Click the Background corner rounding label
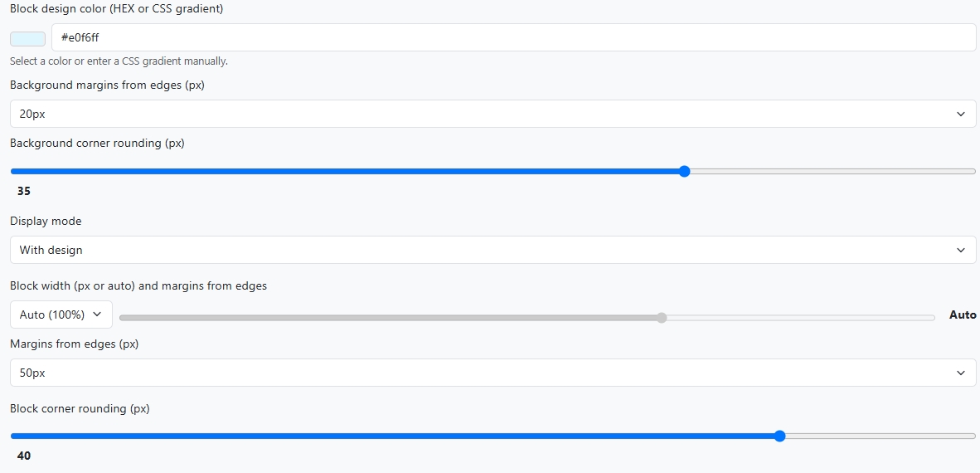 pos(97,143)
